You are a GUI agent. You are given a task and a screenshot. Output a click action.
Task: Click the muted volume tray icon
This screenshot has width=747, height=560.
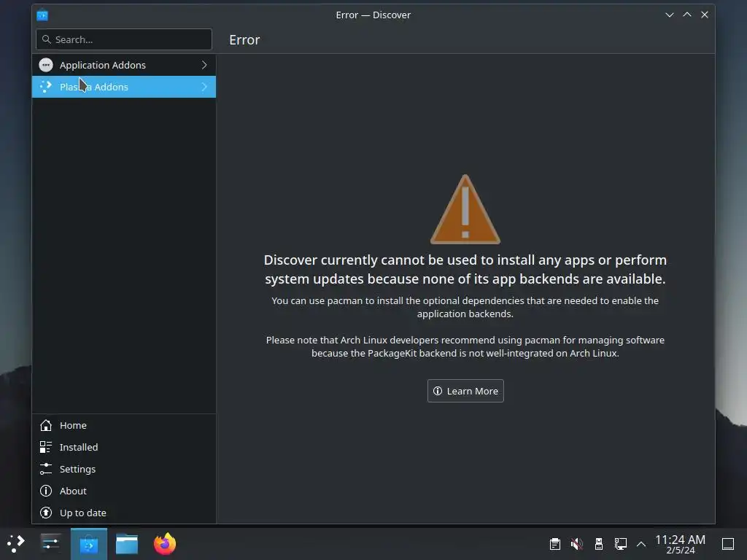click(x=576, y=544)
